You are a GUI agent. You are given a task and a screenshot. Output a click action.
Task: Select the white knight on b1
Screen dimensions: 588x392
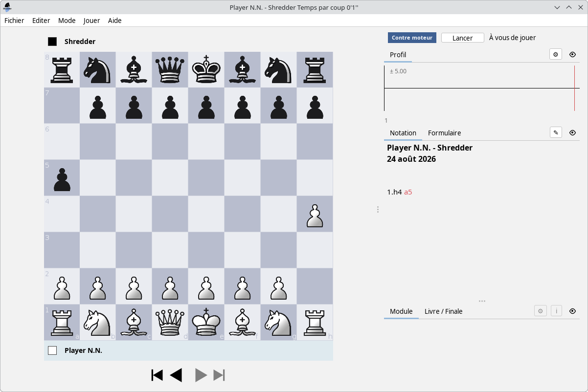(x=98, y=323)
